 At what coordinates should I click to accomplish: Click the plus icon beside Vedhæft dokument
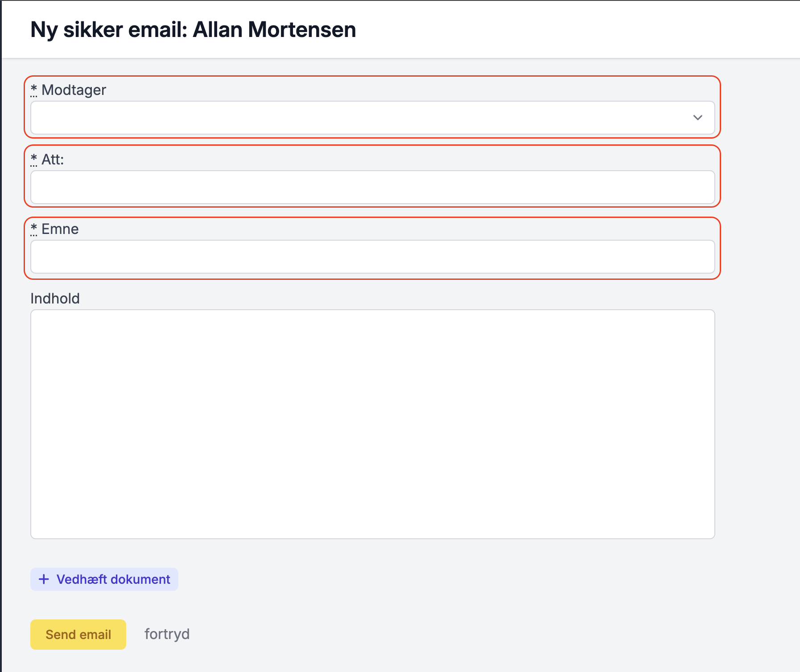click(x=44, y=579)
